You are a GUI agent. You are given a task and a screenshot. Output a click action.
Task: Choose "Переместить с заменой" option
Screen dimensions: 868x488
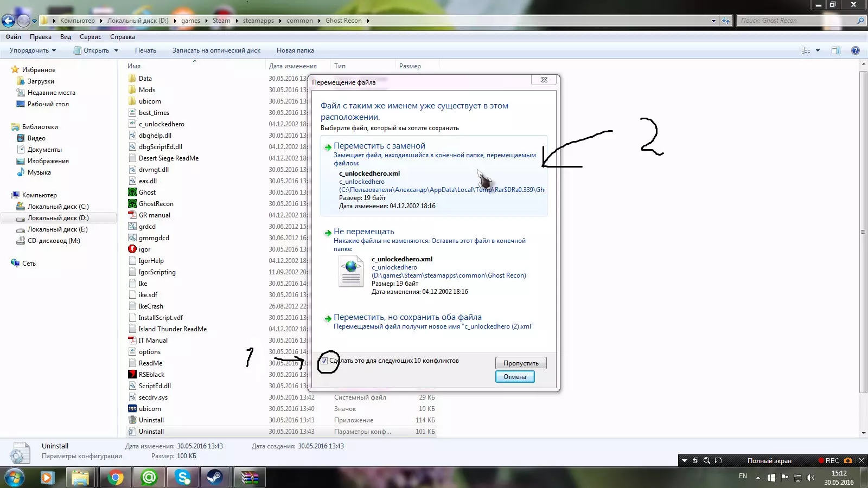434,176
